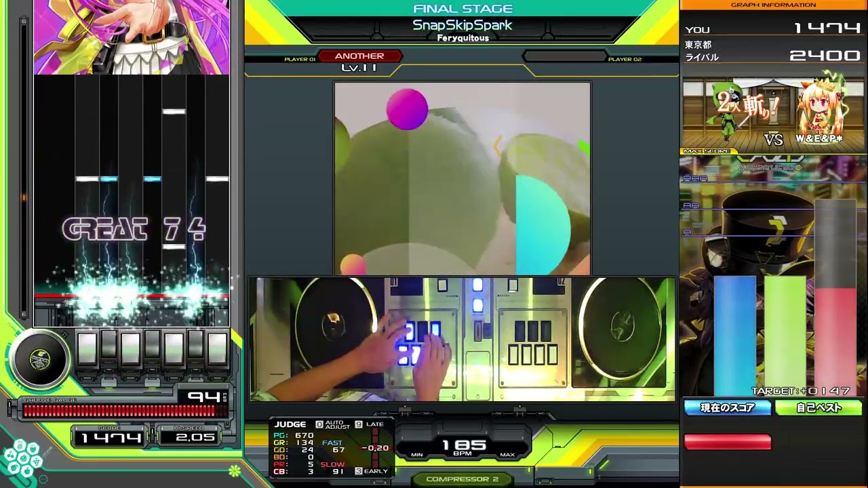Click the on-screen turntable scratch disc
The height and width of the screenshot is (488, 868).
pyautogui.click(x=39, y=359)
